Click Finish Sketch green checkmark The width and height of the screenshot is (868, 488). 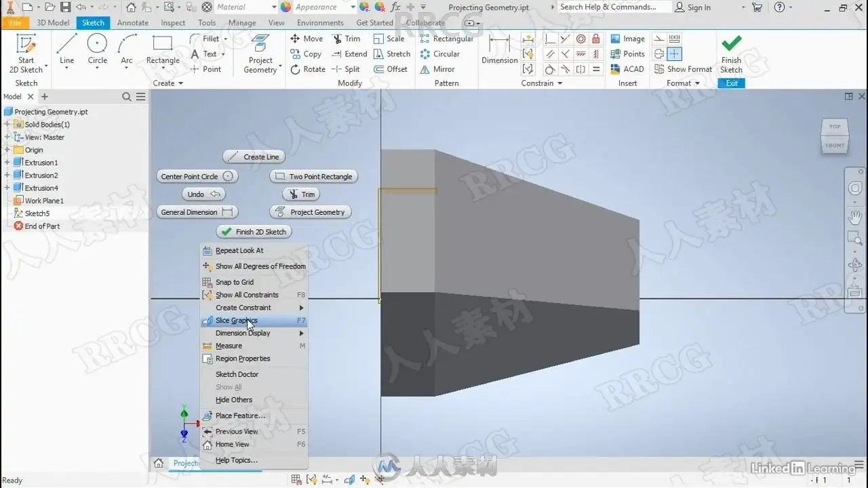coord(731,54)
